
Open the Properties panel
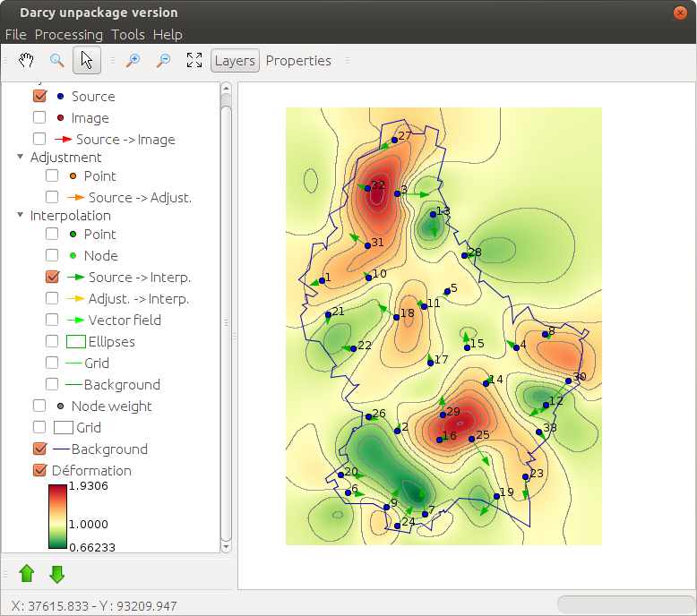click(x=298, y=61)
